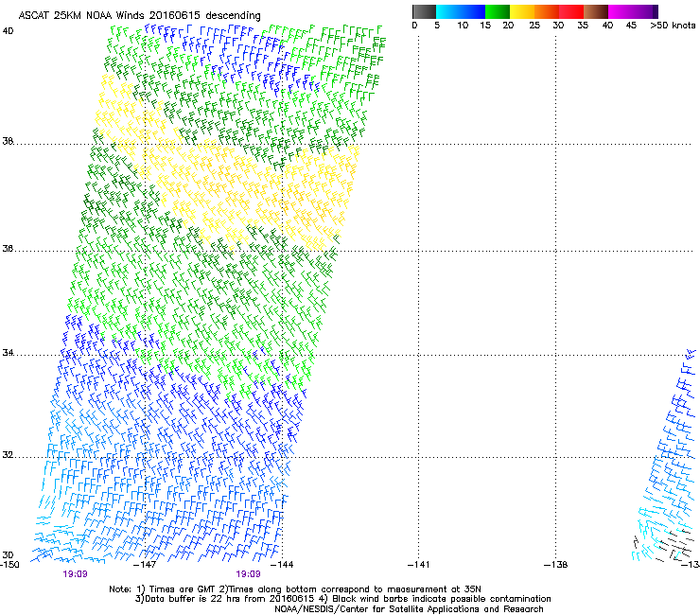Click the '35' label on the color scale
The image size is (700, 615).
(x=583, y=26)
